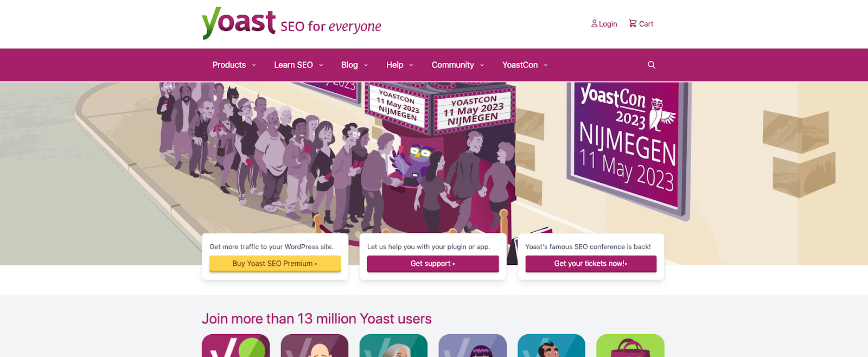Screen dimensions: 868x357
Task: Open the mustached man product tile
Action: pyautogui.click(x=551, y=346)
